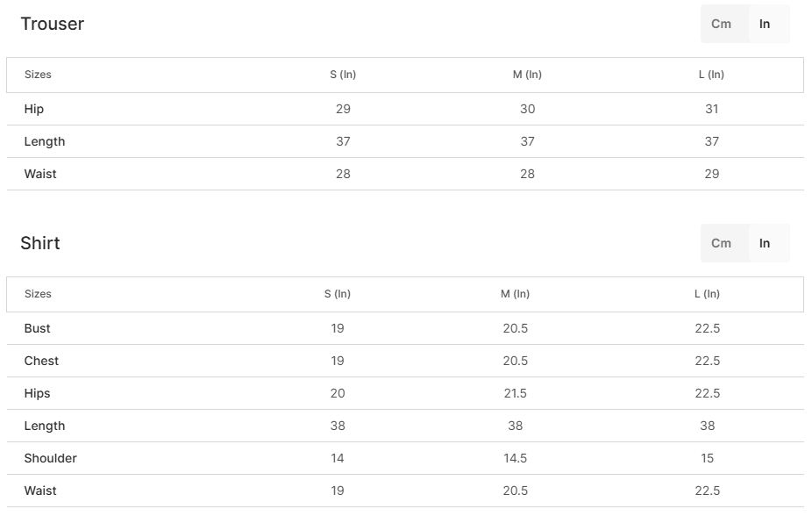
Task: Select the Trouser Hip row label
Action: (x=34, y=109)
